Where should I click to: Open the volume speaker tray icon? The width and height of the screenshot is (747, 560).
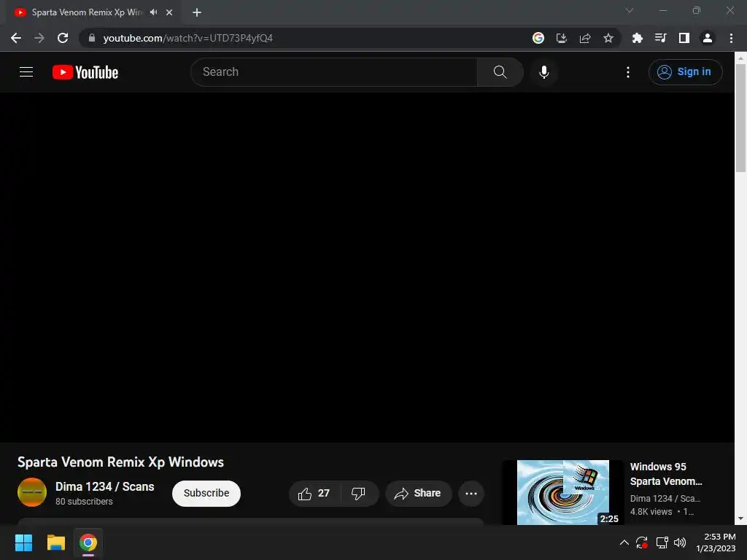coord(680,542)
